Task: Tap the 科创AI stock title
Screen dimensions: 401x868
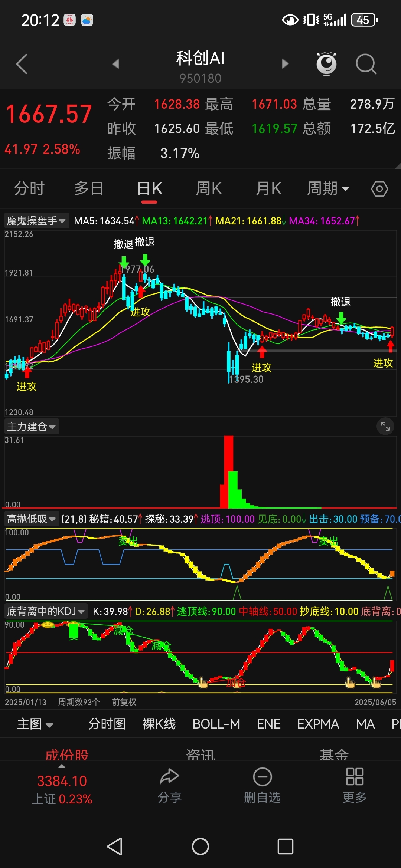Action: (200, 58)
